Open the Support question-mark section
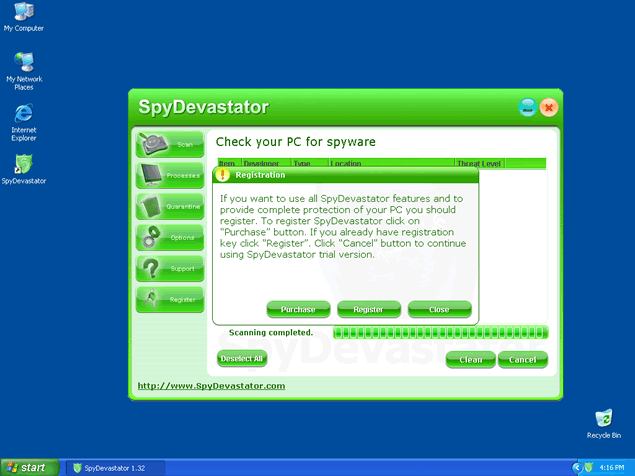This screenshot has height=476, width=635. click(170, 268)
